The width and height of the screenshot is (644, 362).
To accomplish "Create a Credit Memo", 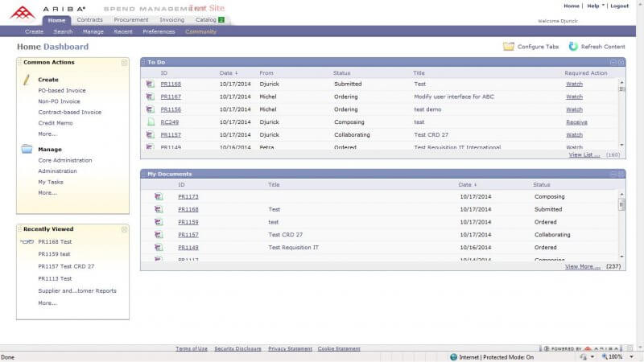I will point(56,123).
